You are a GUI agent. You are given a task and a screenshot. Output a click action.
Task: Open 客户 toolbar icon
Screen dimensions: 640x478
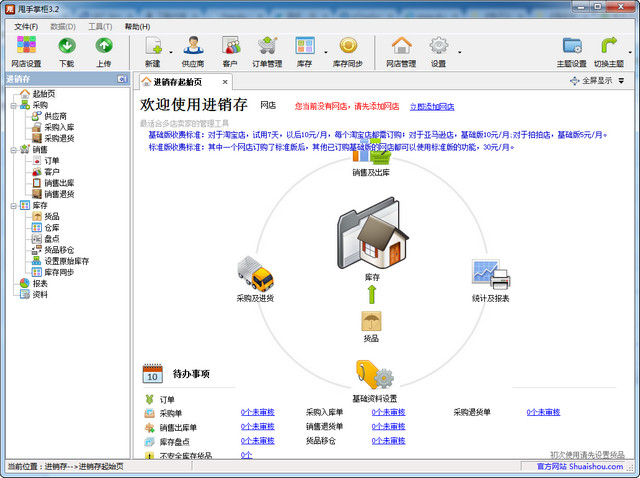[231, 45]
